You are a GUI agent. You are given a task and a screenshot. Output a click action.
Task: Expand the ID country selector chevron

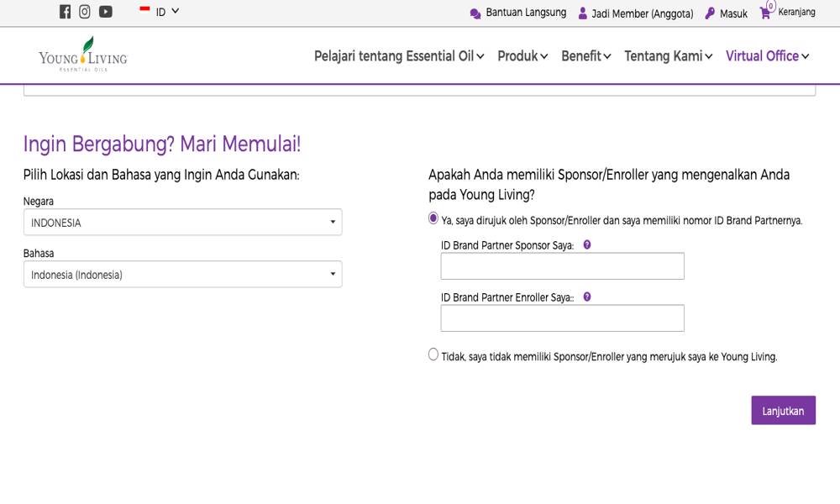(x=176, y=11)
